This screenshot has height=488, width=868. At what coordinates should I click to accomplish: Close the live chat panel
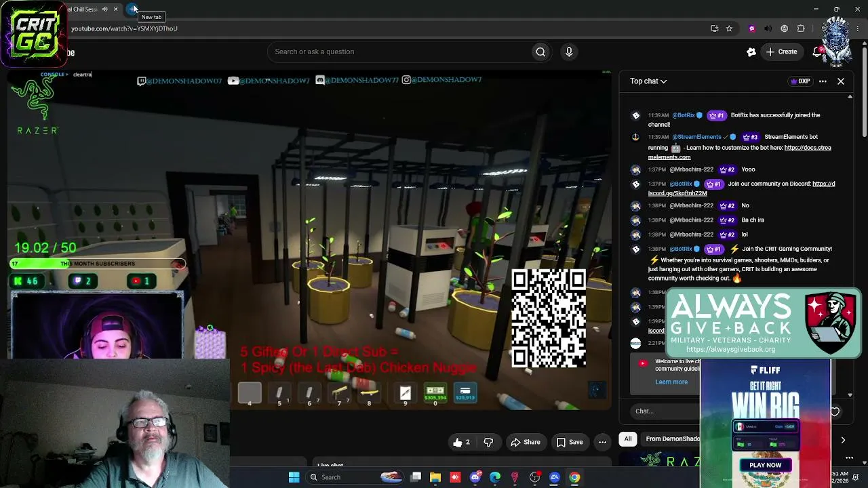pos(841,81)
